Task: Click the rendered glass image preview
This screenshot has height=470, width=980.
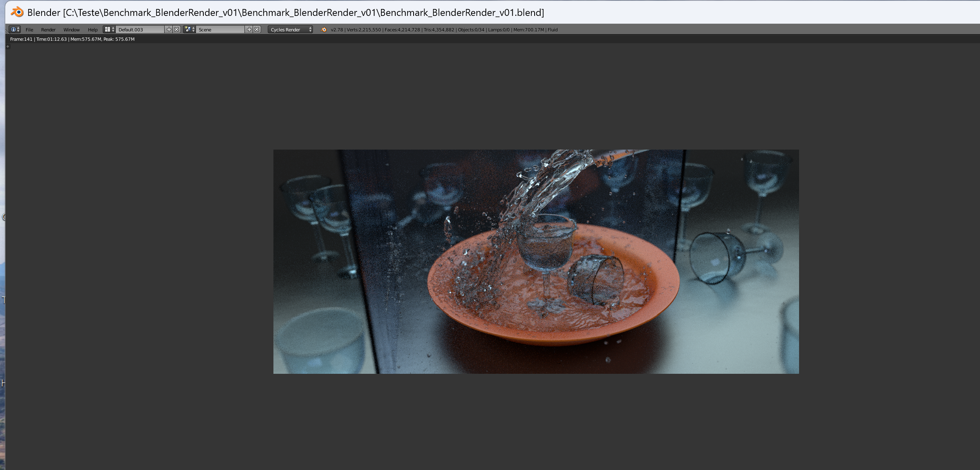Action: (536, 261)
